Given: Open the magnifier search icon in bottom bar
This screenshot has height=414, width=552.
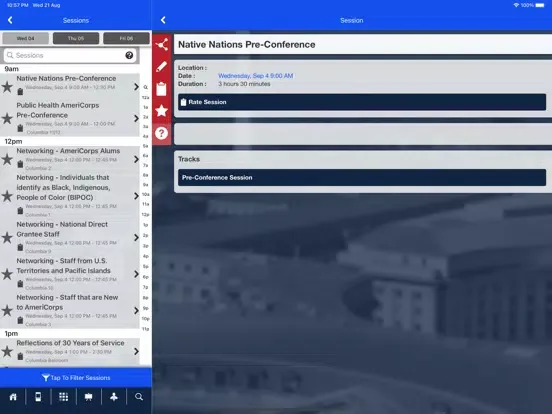Looking at the screenshot, I should (139, 397).
